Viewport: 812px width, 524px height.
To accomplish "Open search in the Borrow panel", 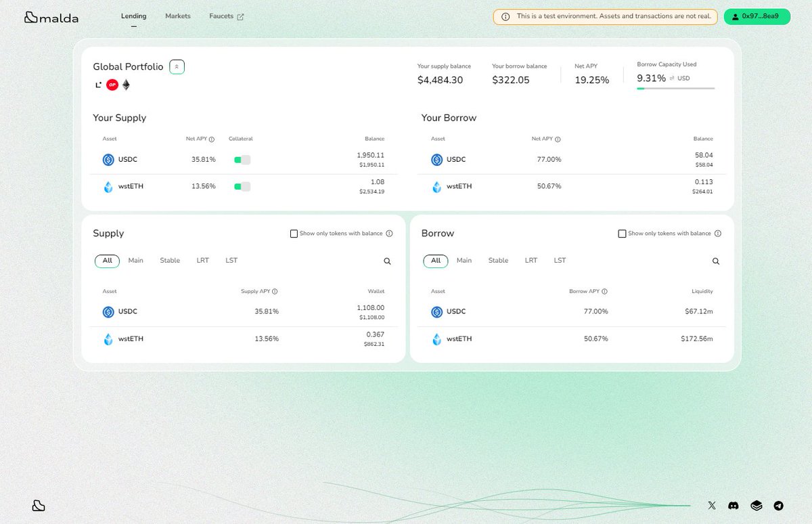I will (716, 261).
